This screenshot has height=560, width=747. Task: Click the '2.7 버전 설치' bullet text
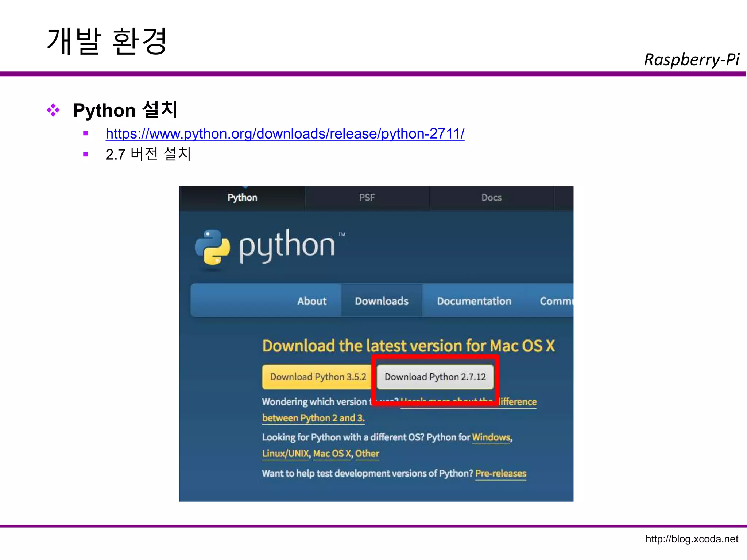148,154
